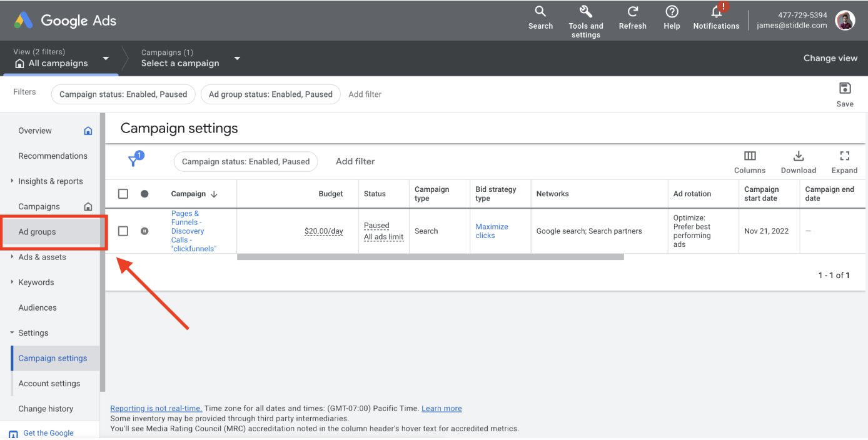The width and height of the screenshot is (868, 440).
Task: Click the blue funnel filter icon
Action: [x=134, y=160]
